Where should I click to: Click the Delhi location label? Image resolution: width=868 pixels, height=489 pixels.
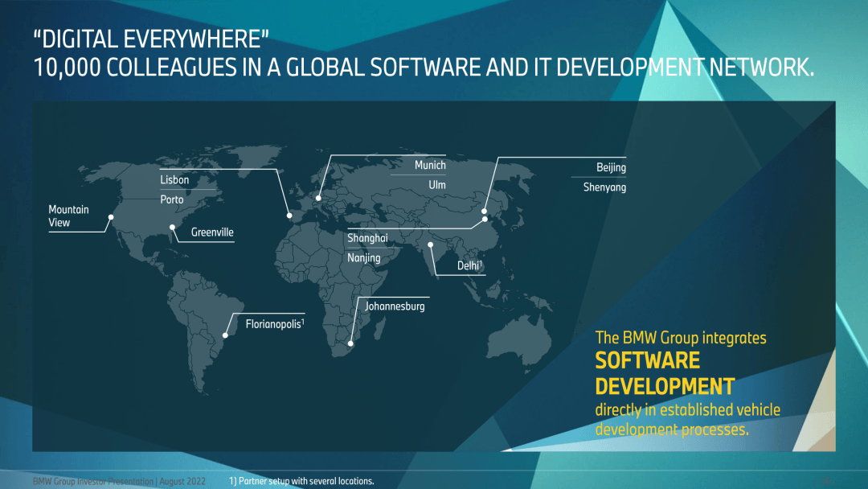click(470, 266)
